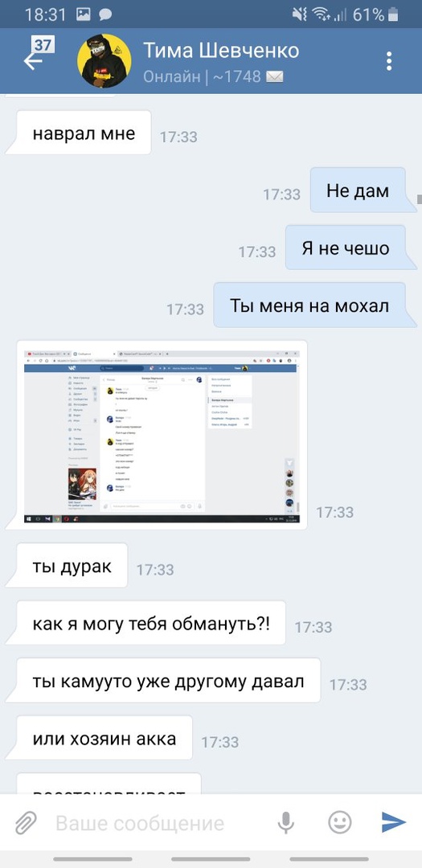This screenshot has height=868, width=422.
Task: Tap the send message arrow
Action: [x=394, y=823]
